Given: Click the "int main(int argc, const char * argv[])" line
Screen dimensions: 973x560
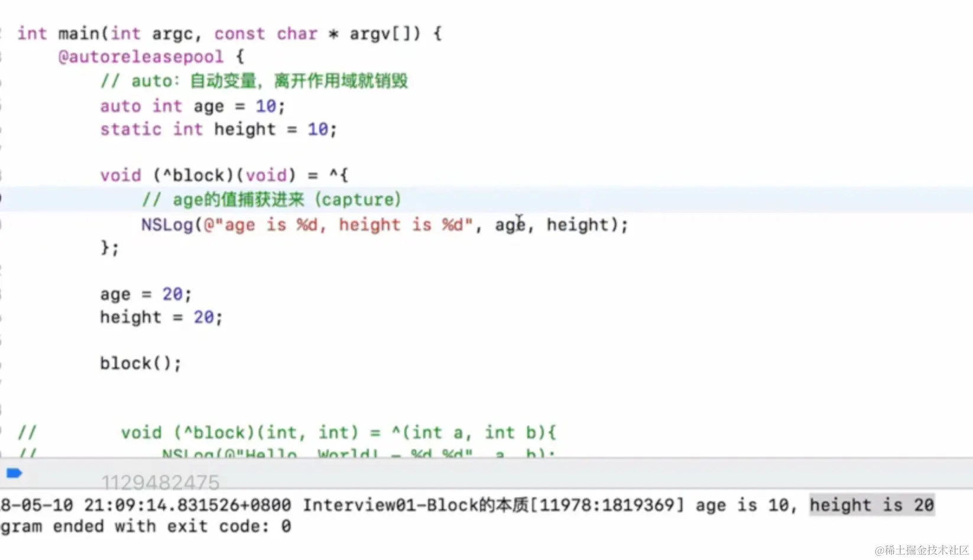Looking at the screenshot, I should coord(229,34).
